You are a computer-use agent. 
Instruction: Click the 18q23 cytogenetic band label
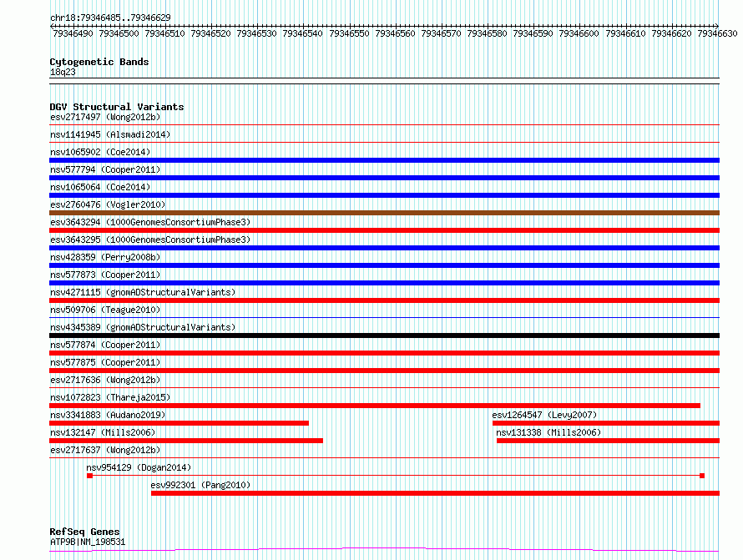[x=63, y=72]
